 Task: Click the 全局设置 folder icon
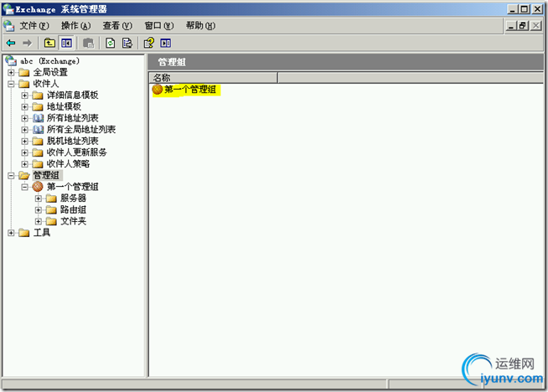point(24,73)
